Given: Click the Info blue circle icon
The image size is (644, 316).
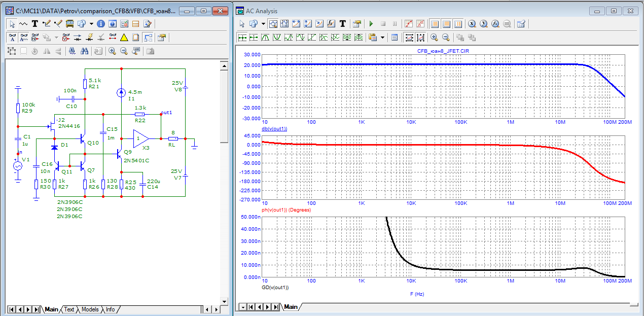Looking at the screenshot, I should pyautogui.click(x=100, y=23).
